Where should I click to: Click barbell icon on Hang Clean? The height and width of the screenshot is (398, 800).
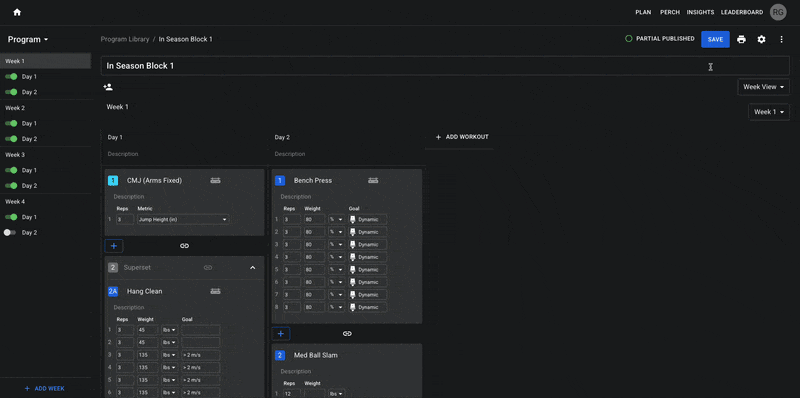click(x=215, y=291)
